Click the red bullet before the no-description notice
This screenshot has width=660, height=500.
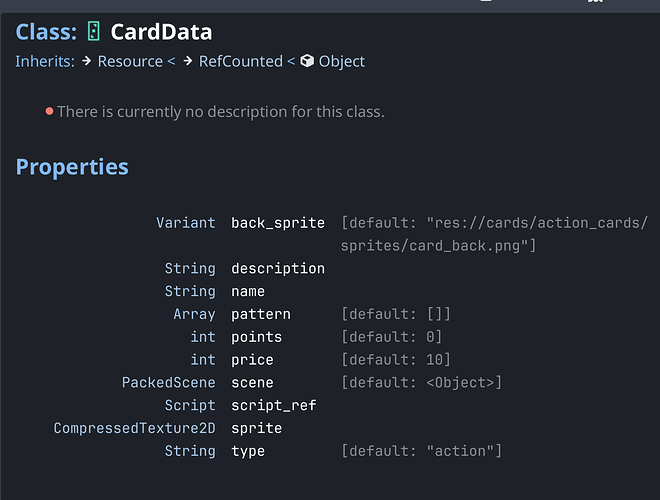point(49,111)
